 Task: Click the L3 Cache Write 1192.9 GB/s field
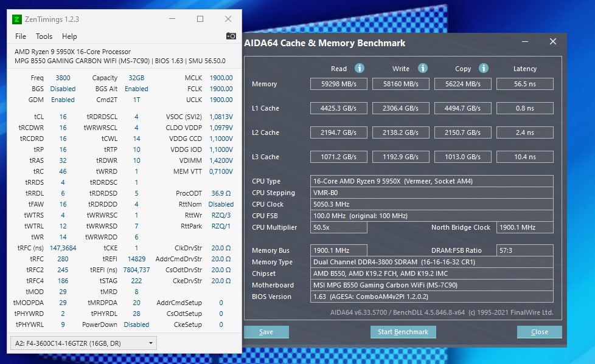point(401,157)
